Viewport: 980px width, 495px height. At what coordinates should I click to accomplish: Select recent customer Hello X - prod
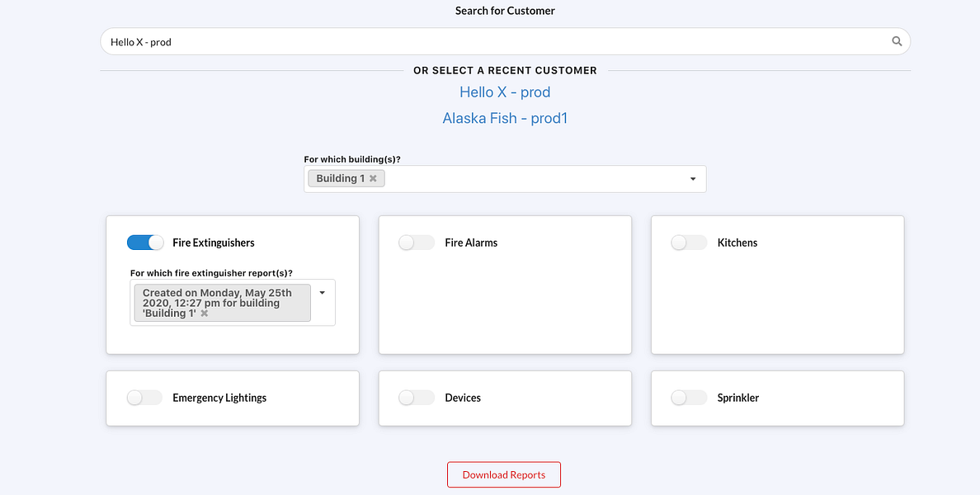(x=505, y=92)
